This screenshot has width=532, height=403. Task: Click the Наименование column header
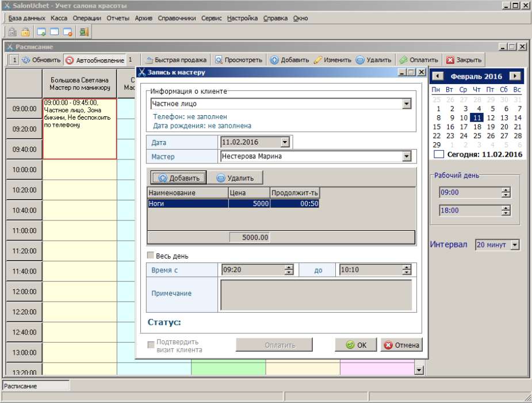(187, 192)
